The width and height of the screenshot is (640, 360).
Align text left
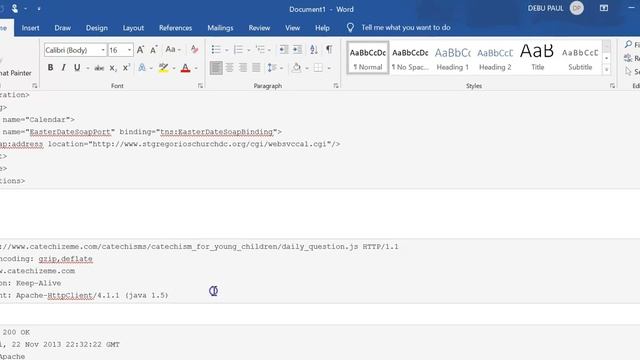pyautogui.click(x=216, y=68)
